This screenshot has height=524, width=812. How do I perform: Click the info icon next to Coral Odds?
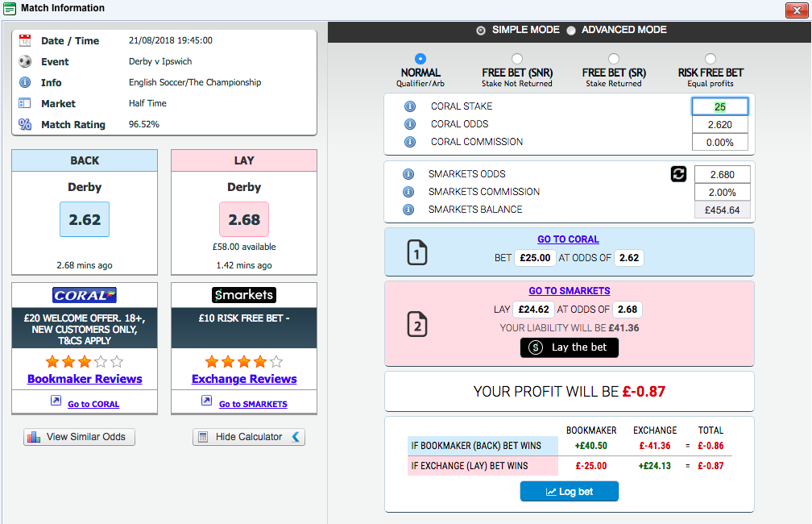coord(409,124)
